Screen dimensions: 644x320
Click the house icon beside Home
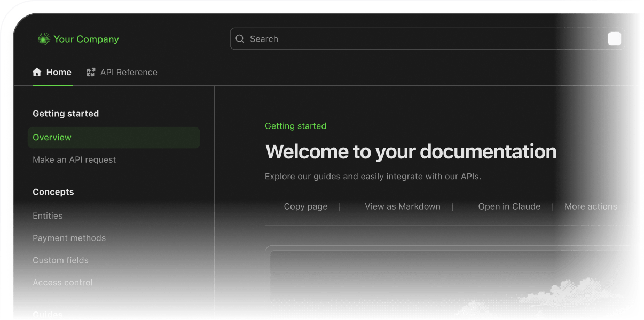tap(37, 72)
